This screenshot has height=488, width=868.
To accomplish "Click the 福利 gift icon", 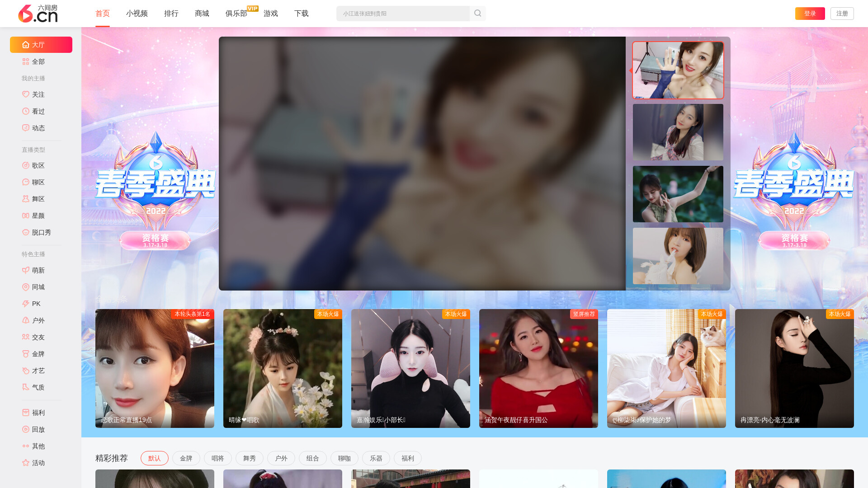I will click(26, 413).
